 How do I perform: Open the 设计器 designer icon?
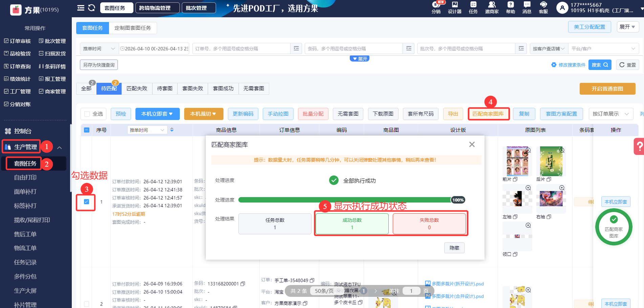pos(454,7)
